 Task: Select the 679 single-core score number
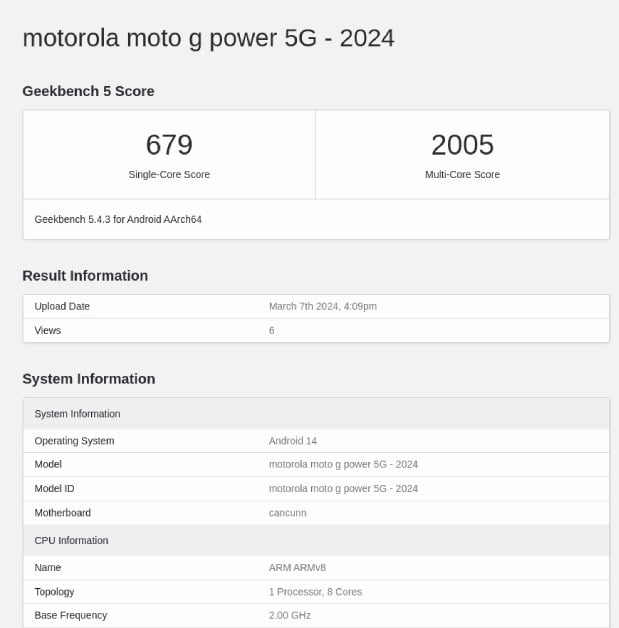(x=169, y=145)
